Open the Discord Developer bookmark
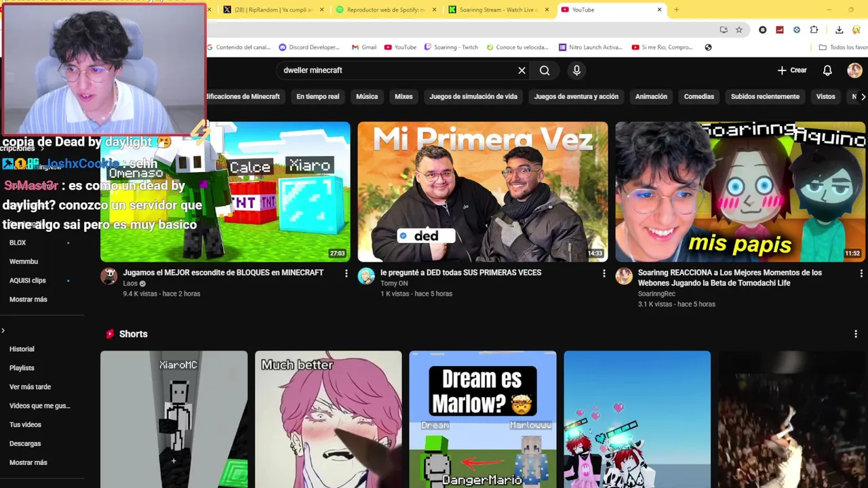The image size is (868, 488). (x=309, y=47)
